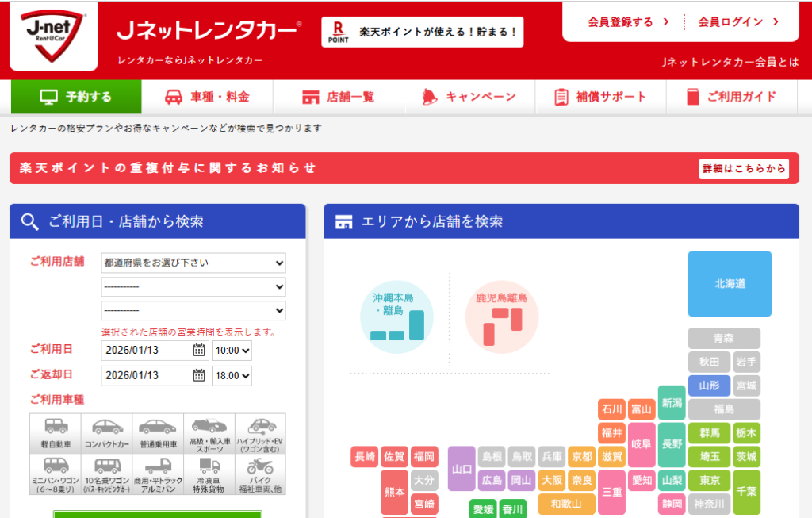The width and height of the screenshot is (812, 518).
Task: Select 北海道 on the area map
Action: pyautogui.click(x=730, y=283)
